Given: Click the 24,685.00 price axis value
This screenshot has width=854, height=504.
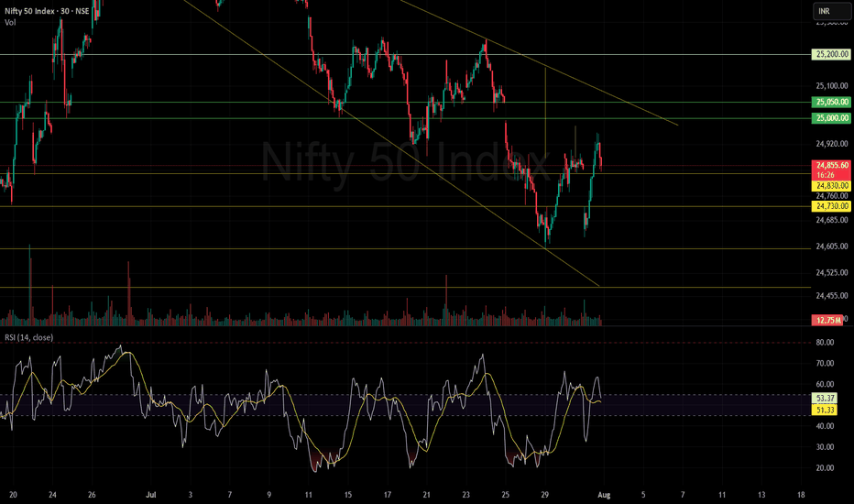Looking at the screenshot, I should tap(832, 220).
